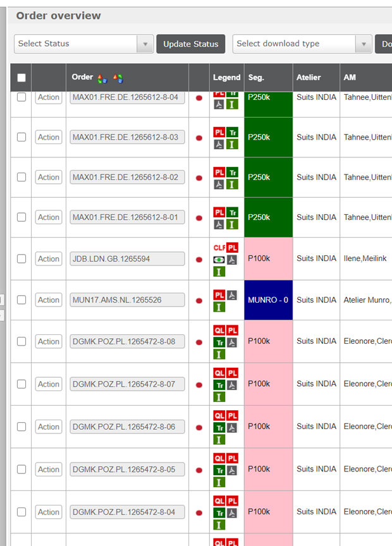The height and width of the screenshot is (546, 392).
Task: Click PL icon in MAX01.FRE.DE.1265612-8-02 row
Action: (219, 173)
